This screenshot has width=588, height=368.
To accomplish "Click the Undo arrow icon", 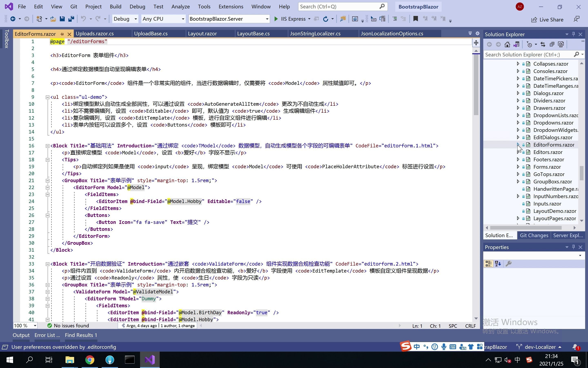I will pos(83,19).
